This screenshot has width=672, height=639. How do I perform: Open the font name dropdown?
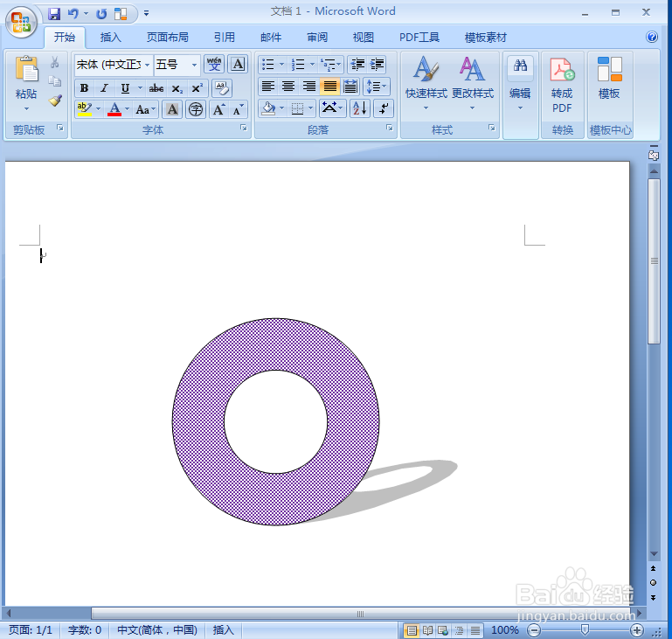(147, 65)
